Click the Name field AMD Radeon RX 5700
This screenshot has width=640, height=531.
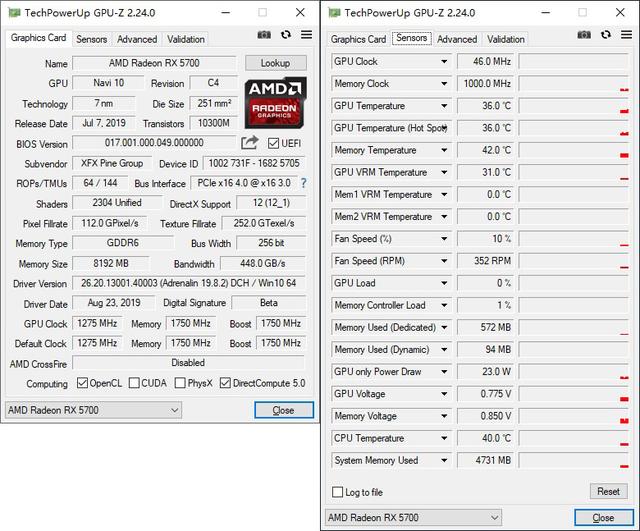154,63
